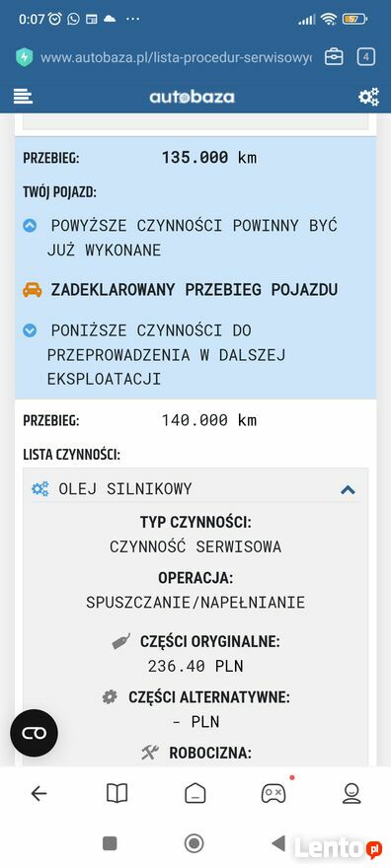Viewport: 391px width, 868px height.
Task: Open the browser bookmarks book icon
Action: click(117, 794)
